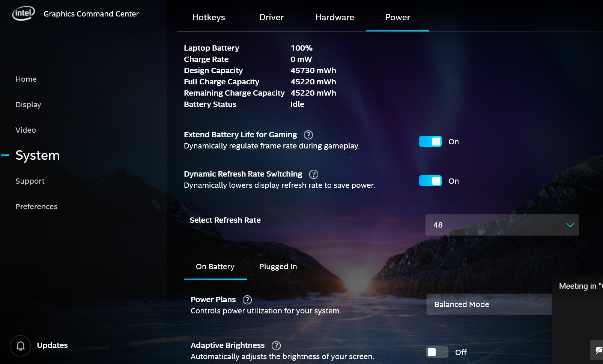Click the notification popup icon at bottom right

598,350
